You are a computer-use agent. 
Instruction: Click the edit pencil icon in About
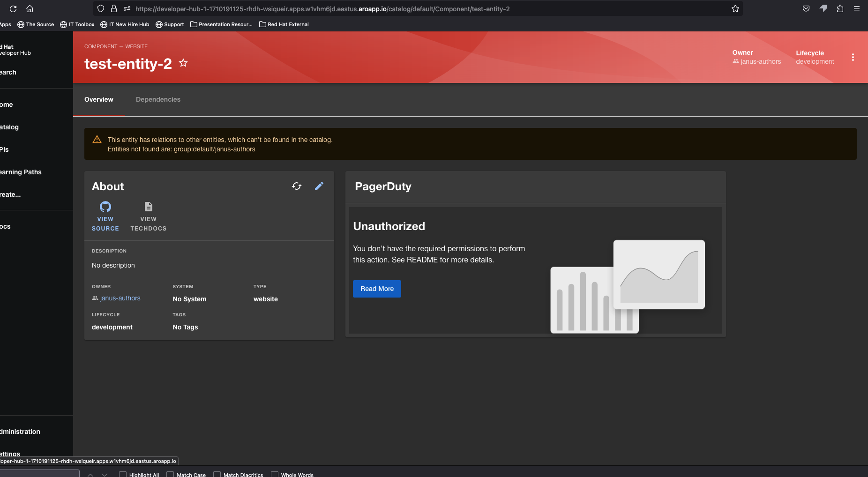(x=319, y=186)
